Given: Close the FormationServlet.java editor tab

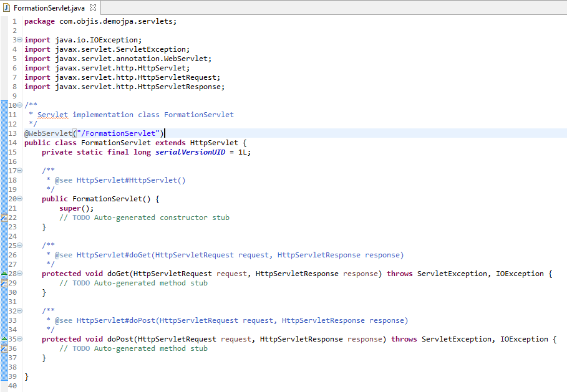Looking at the screenshot, I should (93, 8).
